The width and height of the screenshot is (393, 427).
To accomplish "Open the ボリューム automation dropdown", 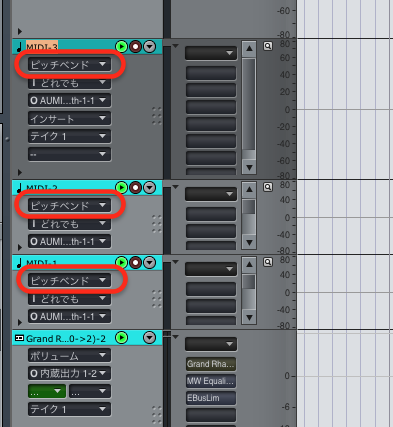I will [x=69, y=355].
